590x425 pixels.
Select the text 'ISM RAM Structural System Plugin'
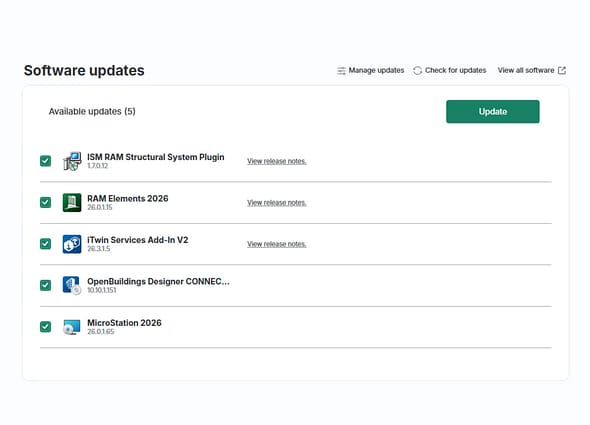click(156, 157)
